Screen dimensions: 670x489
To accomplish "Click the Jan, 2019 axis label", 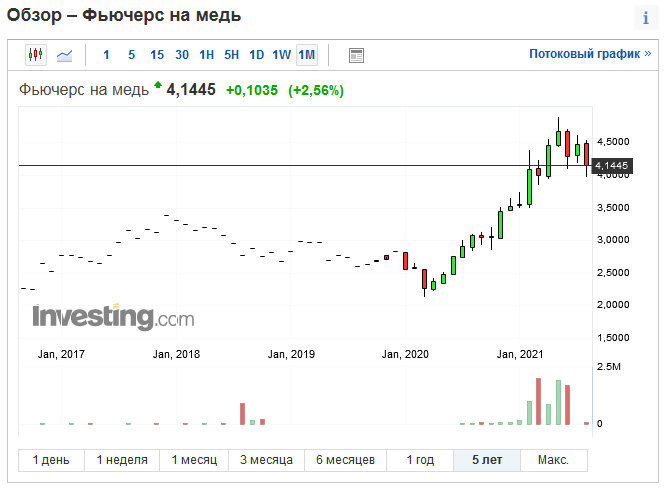I will tap(291, 354).
